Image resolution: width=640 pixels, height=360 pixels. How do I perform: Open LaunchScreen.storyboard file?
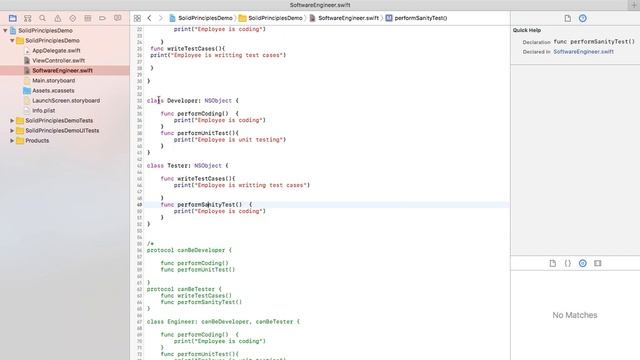click(x=66, y=100)
